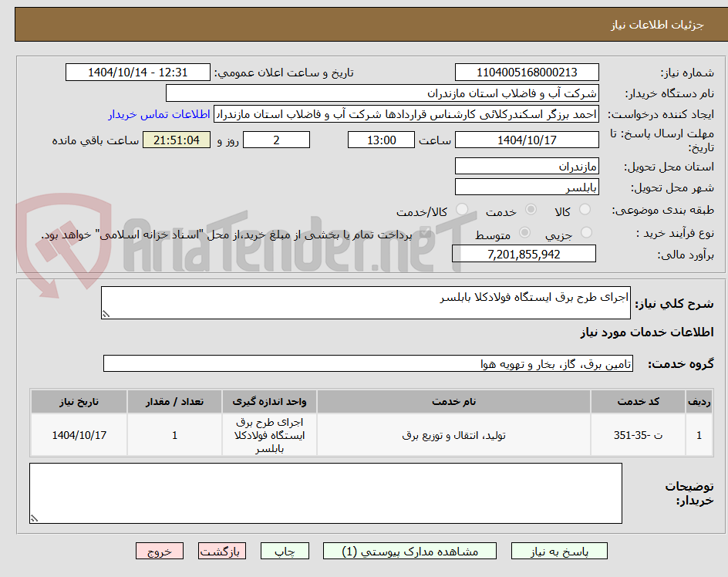
Task: Click the deadline time field 13:00
Action: point(381,140)
